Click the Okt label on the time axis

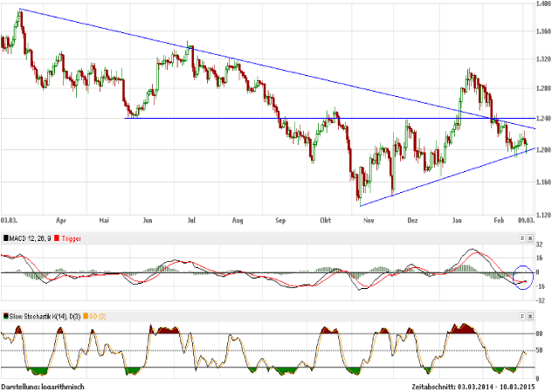tap(327, 222)
